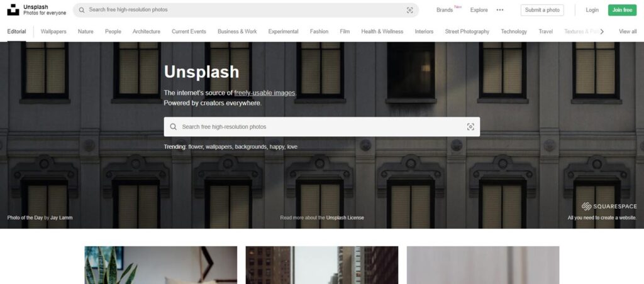
Task: Click the Unsplash 'Photos for everyone' title
Action: click(45, 10)
